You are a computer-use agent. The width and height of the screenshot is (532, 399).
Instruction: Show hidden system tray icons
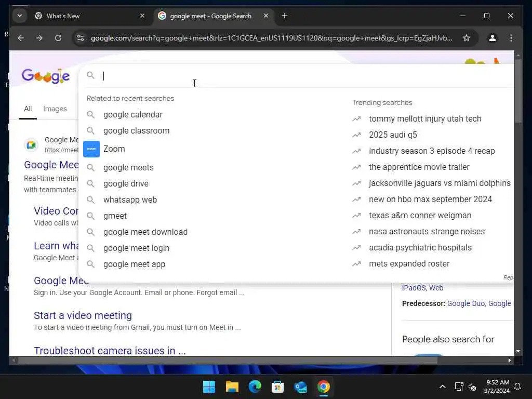coord(443,387)
